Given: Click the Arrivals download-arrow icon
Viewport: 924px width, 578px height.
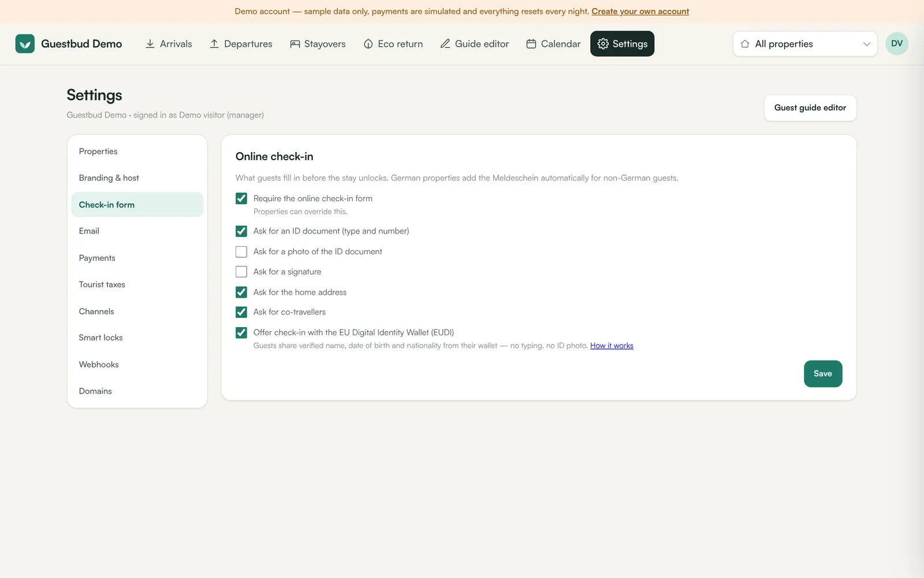Looking at the screenshot, I should point(150,44).
